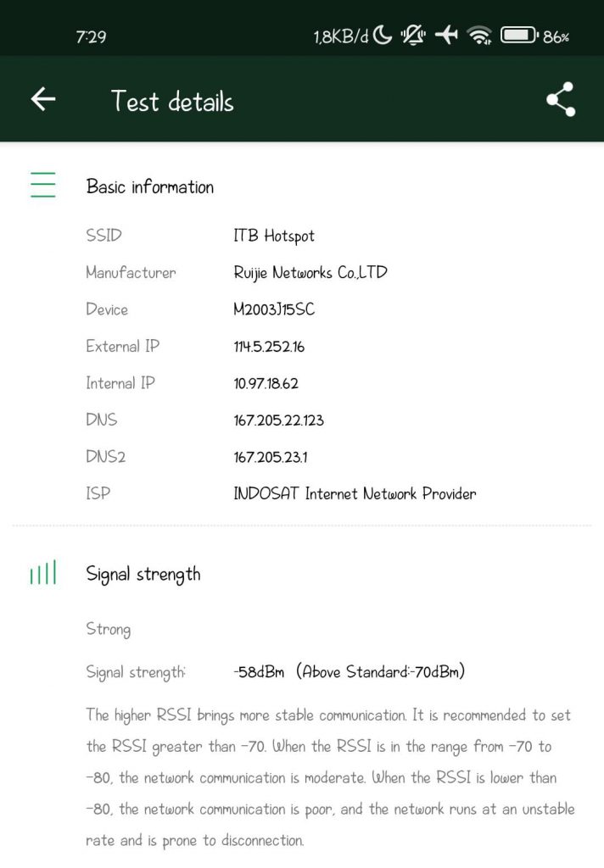The height and width of the screenshot is (868, 604).
Task: Tap the Basic information list icon
Action: point(42,185)
